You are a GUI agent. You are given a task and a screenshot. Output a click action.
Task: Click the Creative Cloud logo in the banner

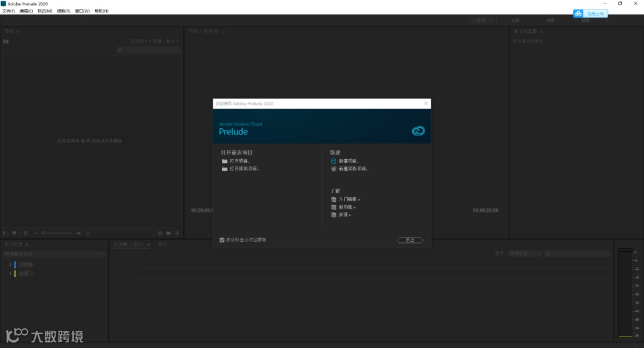point(418,131)
